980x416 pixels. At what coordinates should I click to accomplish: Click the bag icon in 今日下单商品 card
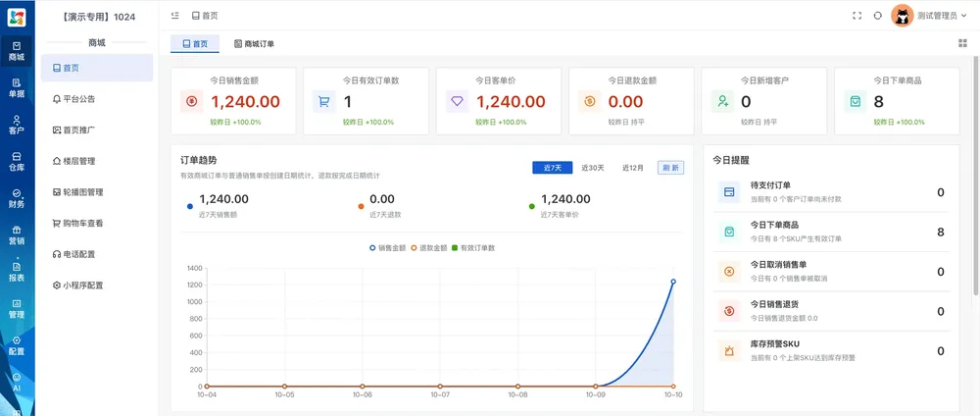tap(855, 101)
